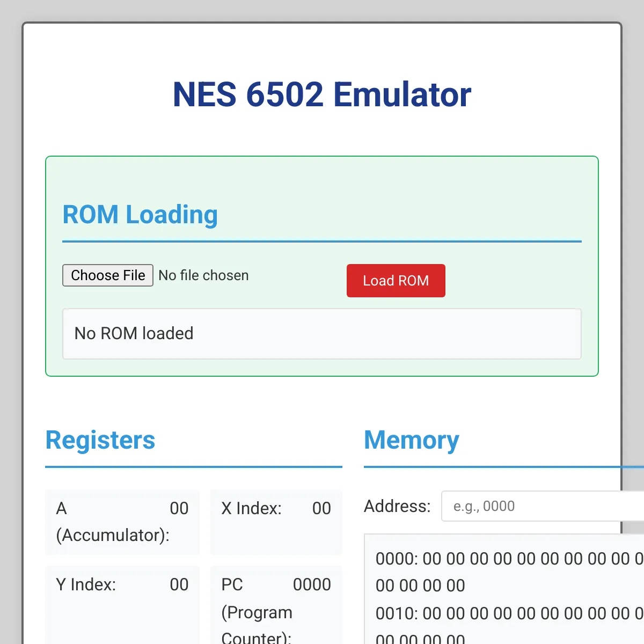
Task: Click the 'No ROM loaded' status box
Action: [x=322, y=334]
